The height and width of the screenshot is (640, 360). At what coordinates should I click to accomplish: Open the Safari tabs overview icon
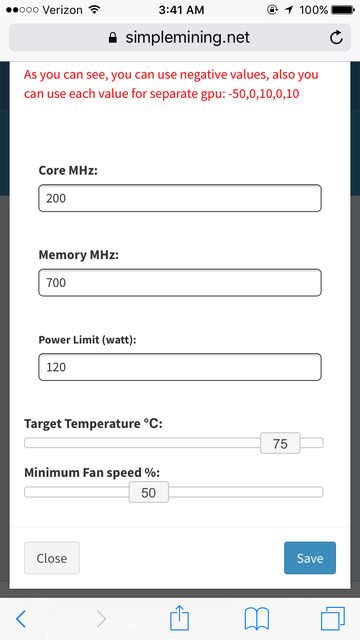(x=333, y=618)
